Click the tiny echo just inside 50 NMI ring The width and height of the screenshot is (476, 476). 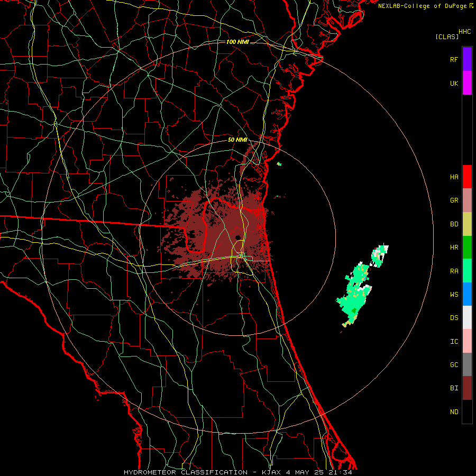point(279,164)
